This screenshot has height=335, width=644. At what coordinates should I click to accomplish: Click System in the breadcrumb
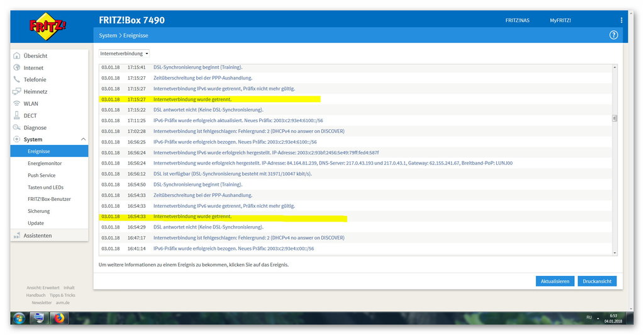pyautogui.click(x=108, y=35)
